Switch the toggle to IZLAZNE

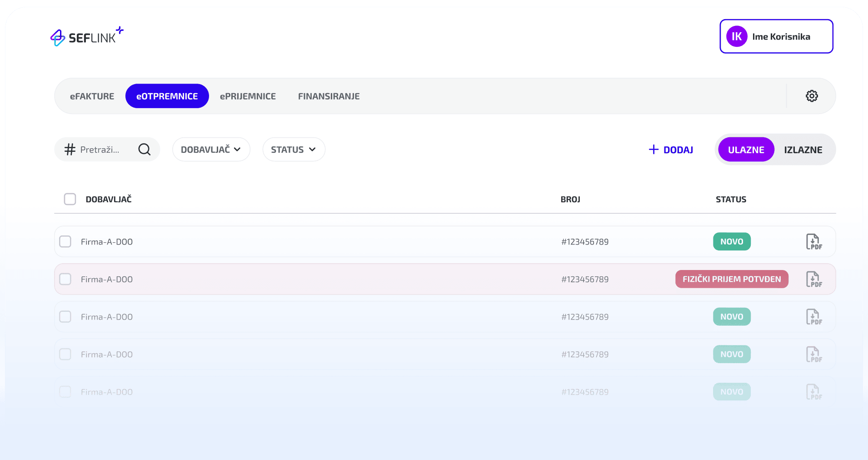(803, 150)
